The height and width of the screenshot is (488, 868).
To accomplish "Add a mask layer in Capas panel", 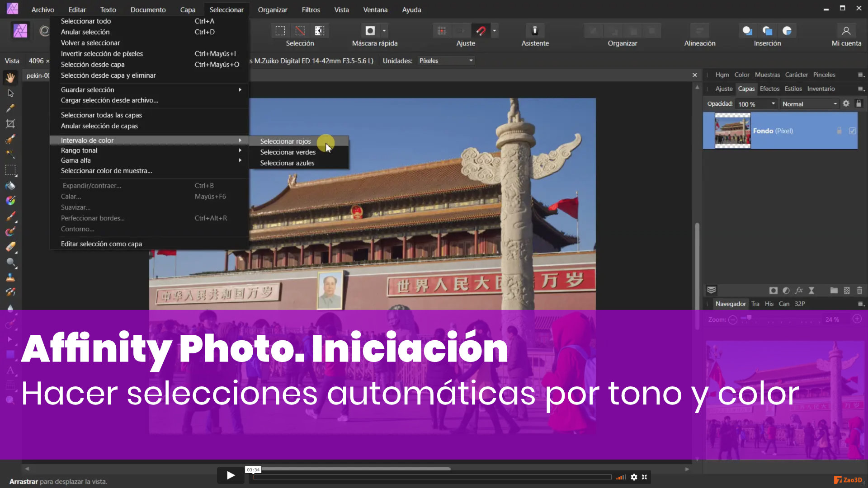I will click(x=774, y=291).
